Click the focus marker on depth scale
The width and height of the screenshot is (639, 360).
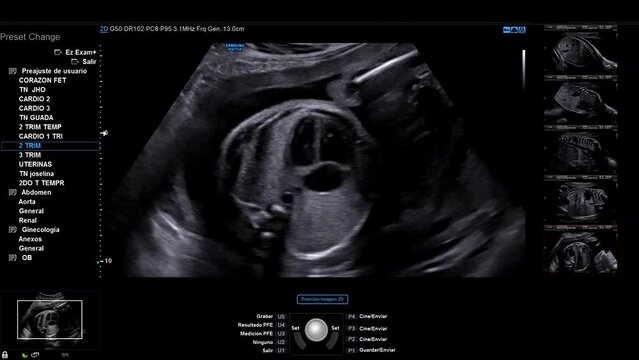104,133
